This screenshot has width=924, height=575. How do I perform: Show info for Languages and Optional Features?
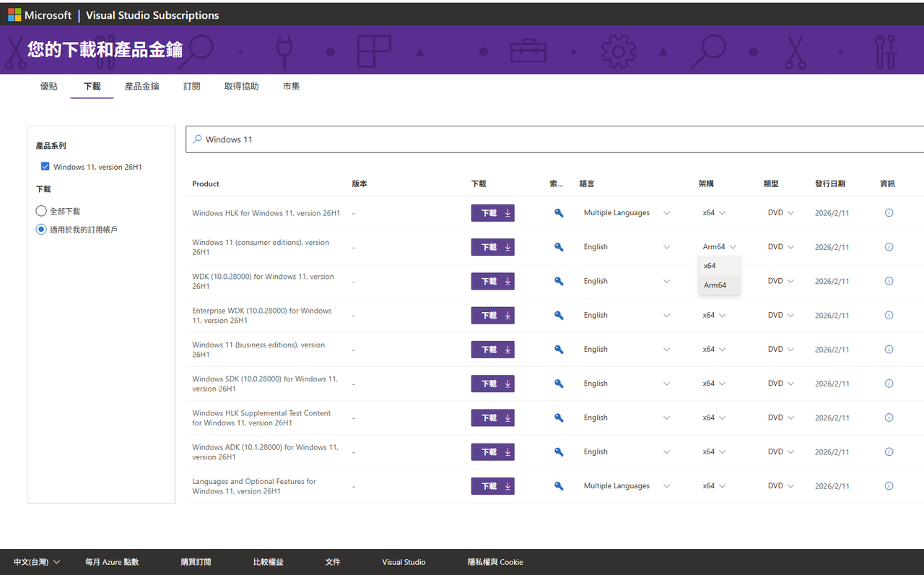tap(889, 486)
